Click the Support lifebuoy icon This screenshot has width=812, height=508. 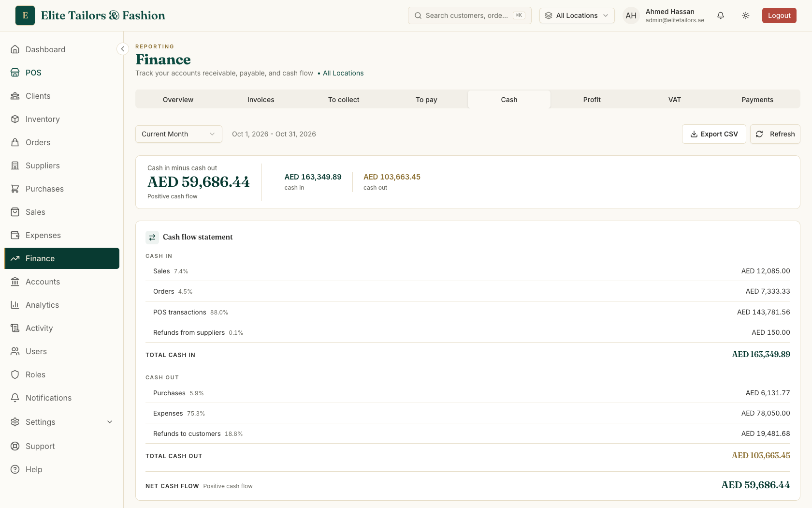point(15,446)
